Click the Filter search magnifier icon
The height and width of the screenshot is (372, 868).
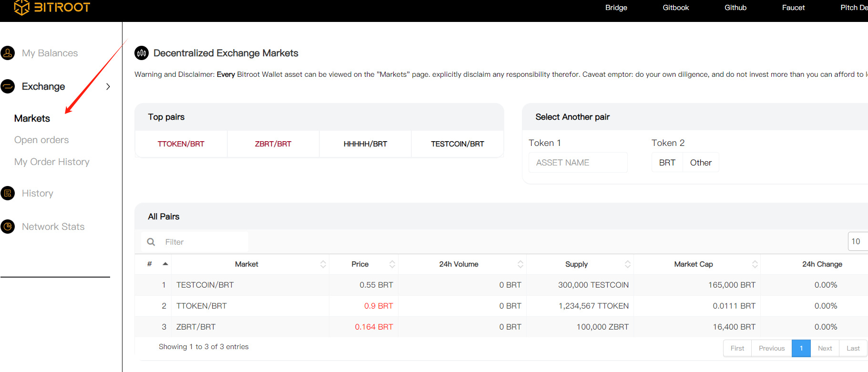(x=151, y=242)
